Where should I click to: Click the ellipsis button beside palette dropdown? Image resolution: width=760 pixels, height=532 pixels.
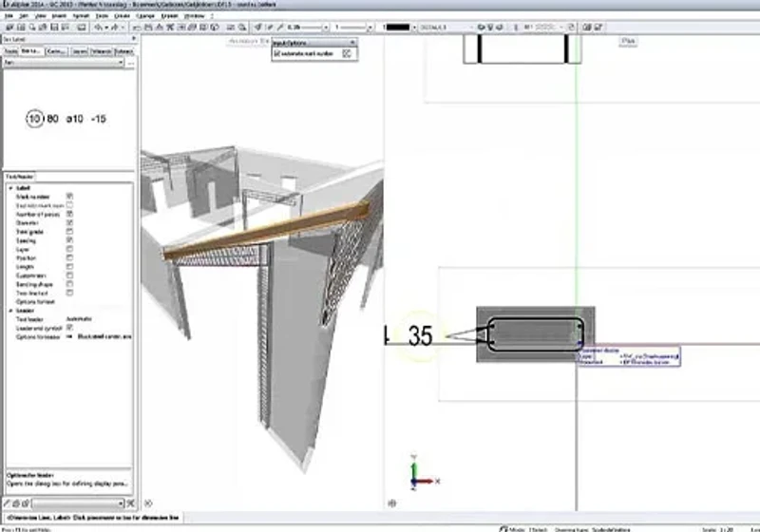pyautogui.click(x=130, y=63)
